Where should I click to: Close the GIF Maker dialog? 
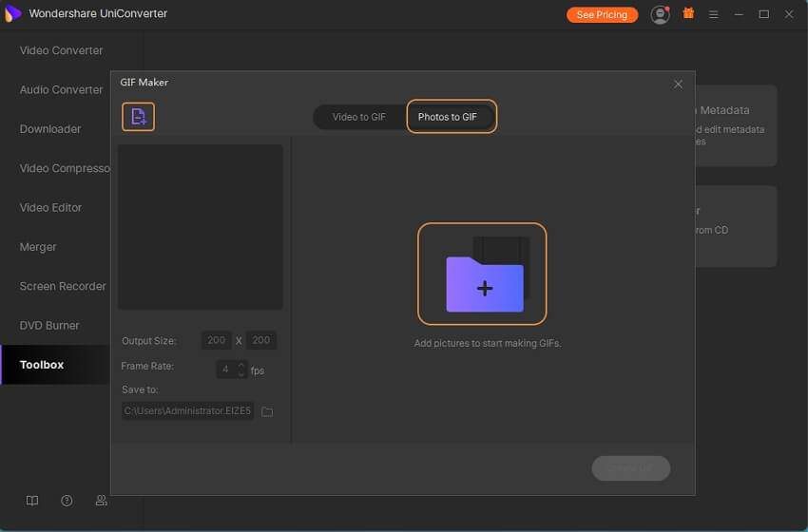point(678,84)
